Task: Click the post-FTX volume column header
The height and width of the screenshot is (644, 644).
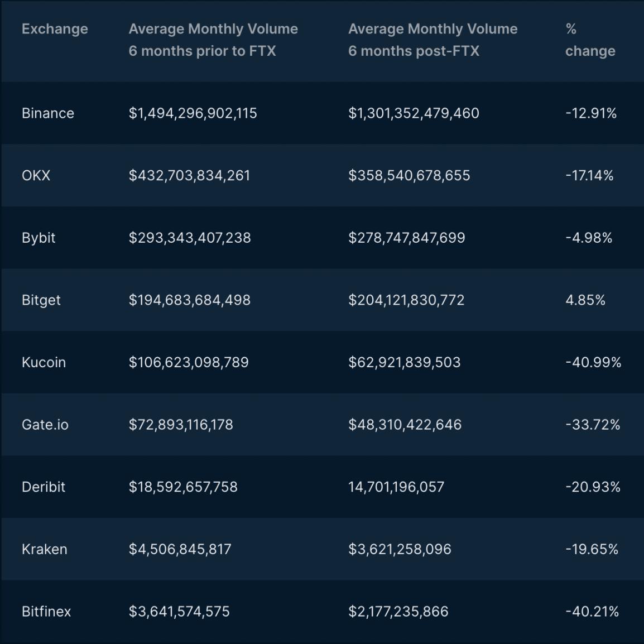Action: point(432,40)
